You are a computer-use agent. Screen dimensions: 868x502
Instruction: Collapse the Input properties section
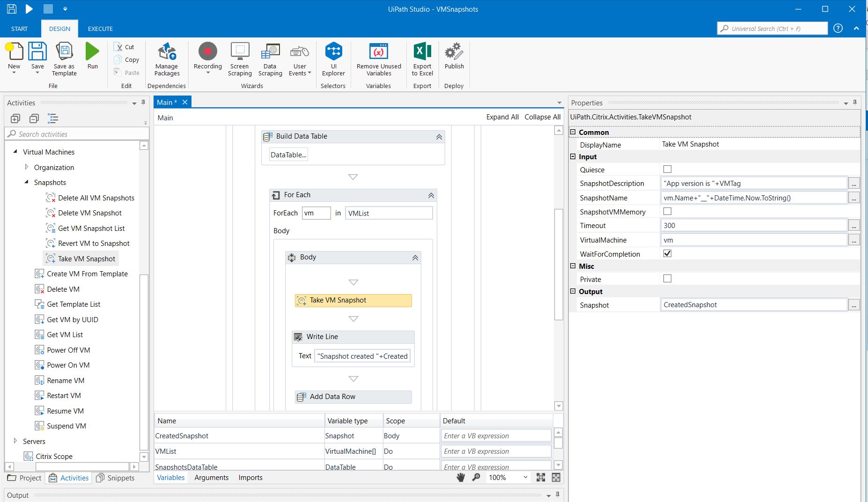(573, 156)
